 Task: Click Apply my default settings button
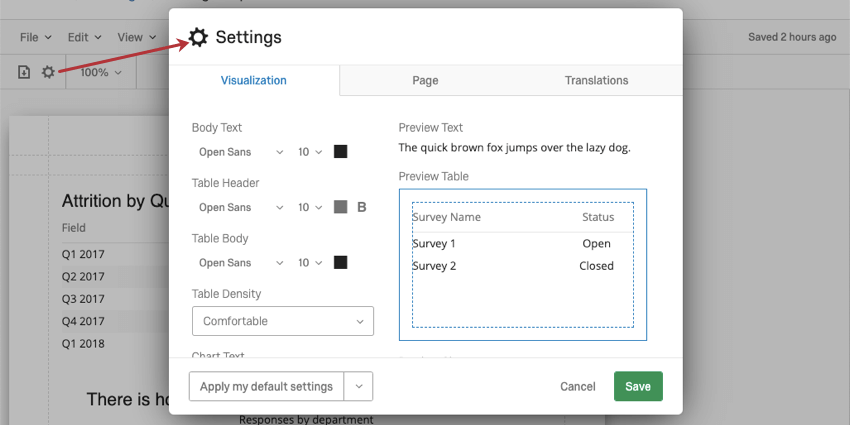pyautogui.click(x=266, y=387)
